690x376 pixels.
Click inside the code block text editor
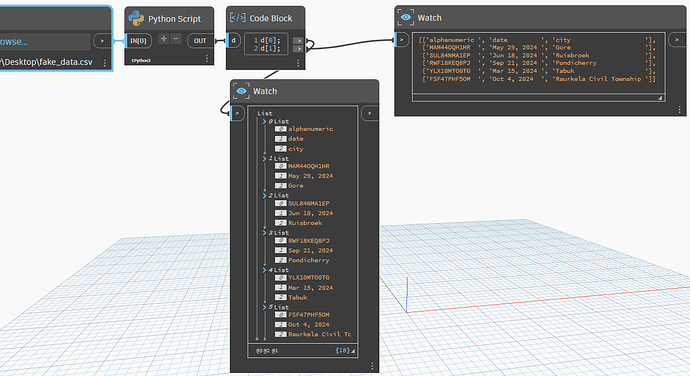(266, 44)
